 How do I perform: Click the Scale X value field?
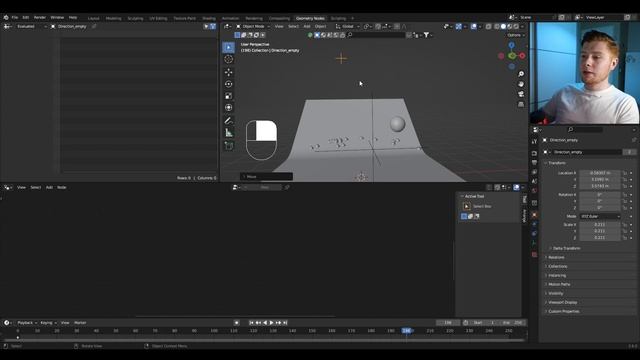(x=600, y=224)
